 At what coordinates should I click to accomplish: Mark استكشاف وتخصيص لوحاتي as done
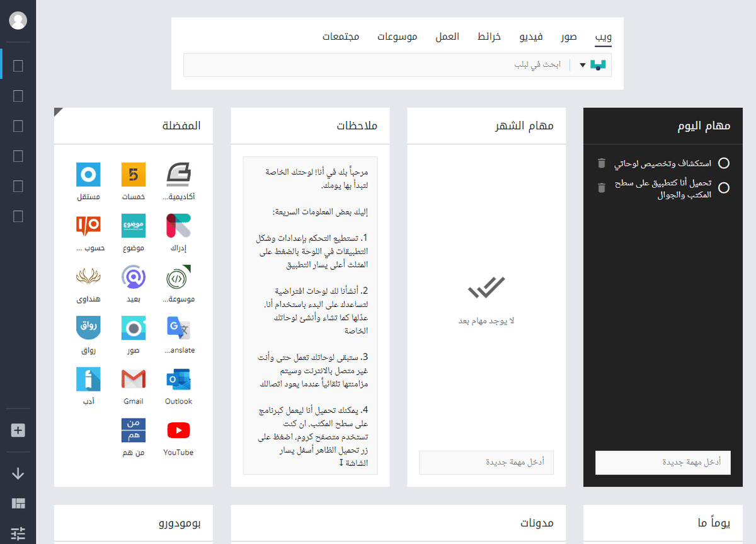coord(724,163)
